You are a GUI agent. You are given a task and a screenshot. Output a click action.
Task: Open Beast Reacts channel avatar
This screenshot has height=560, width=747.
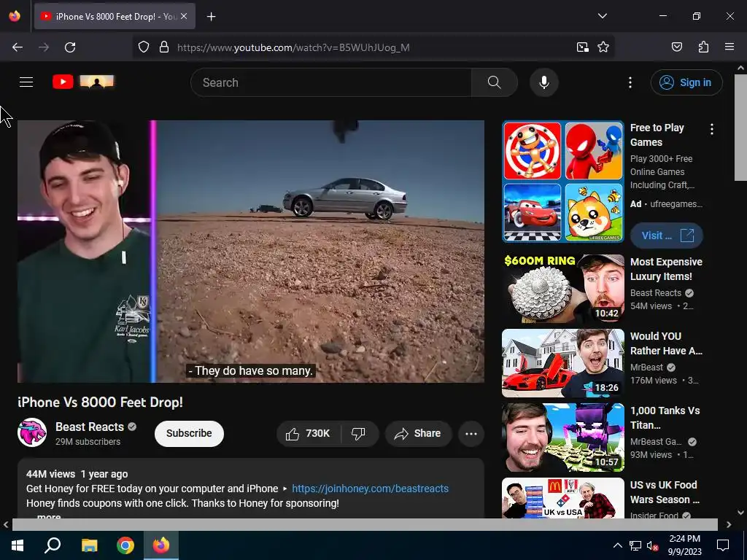32,432
